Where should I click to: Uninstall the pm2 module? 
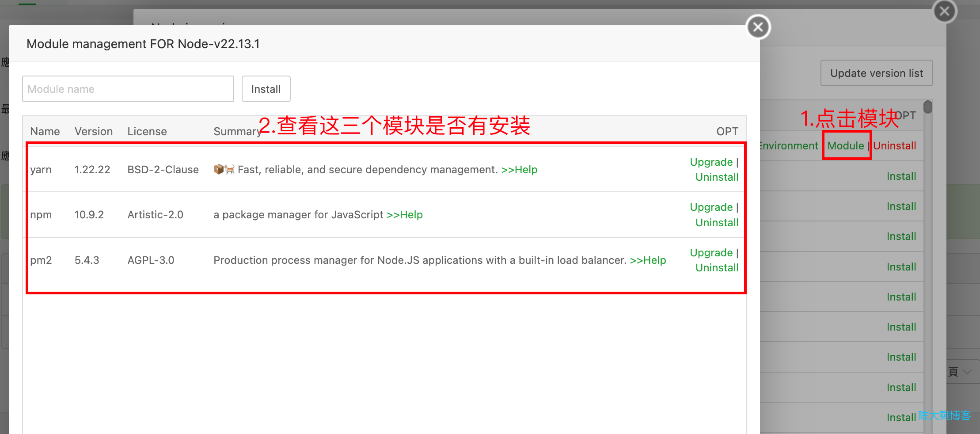tap(717, 268)
